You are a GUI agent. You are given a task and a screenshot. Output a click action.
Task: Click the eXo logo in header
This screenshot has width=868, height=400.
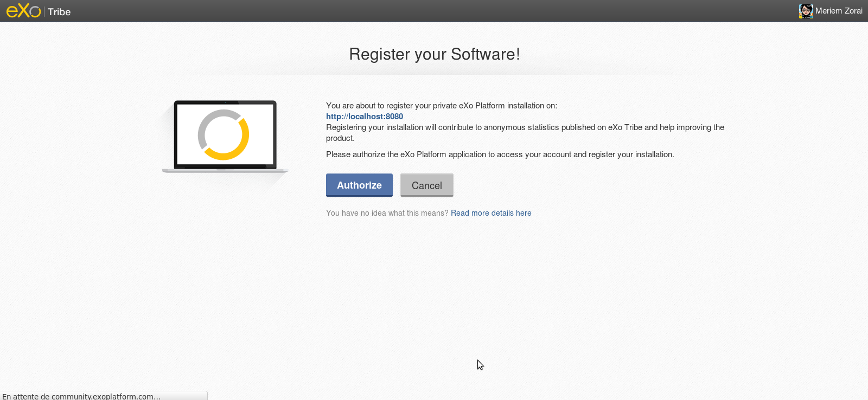[23, 11]
